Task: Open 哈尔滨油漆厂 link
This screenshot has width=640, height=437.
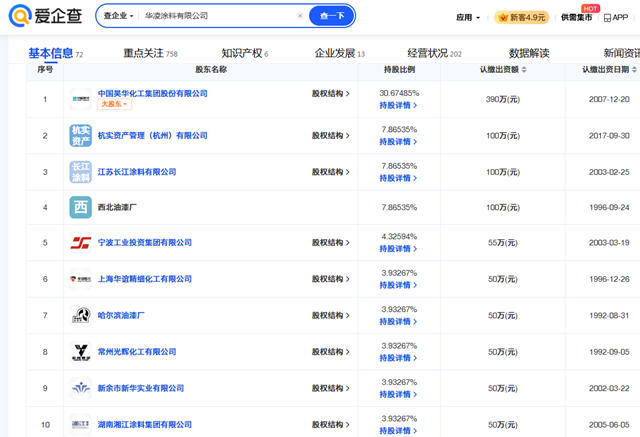Action: tap(121, 315)
